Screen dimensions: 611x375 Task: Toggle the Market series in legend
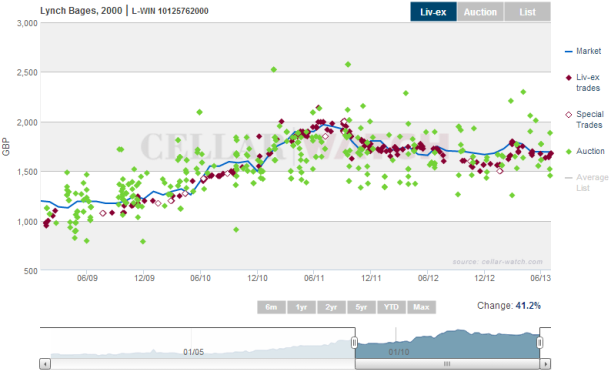583,51
